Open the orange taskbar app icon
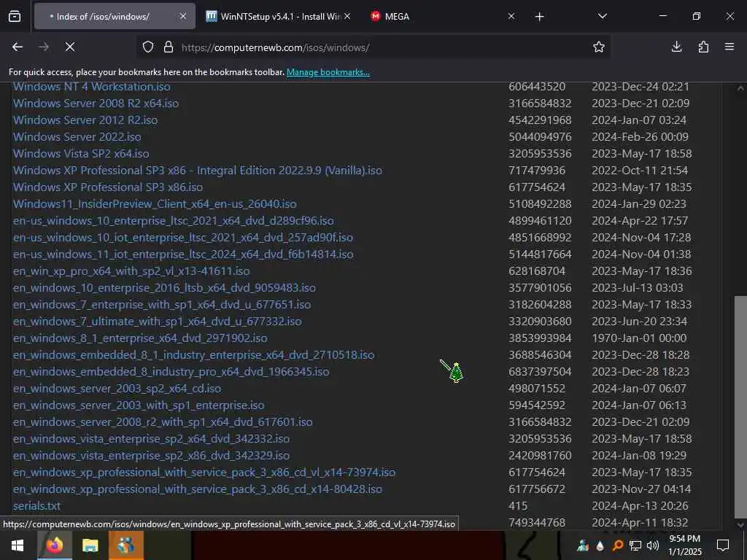This screenshot has height=560, width=747. click(125, 545)
